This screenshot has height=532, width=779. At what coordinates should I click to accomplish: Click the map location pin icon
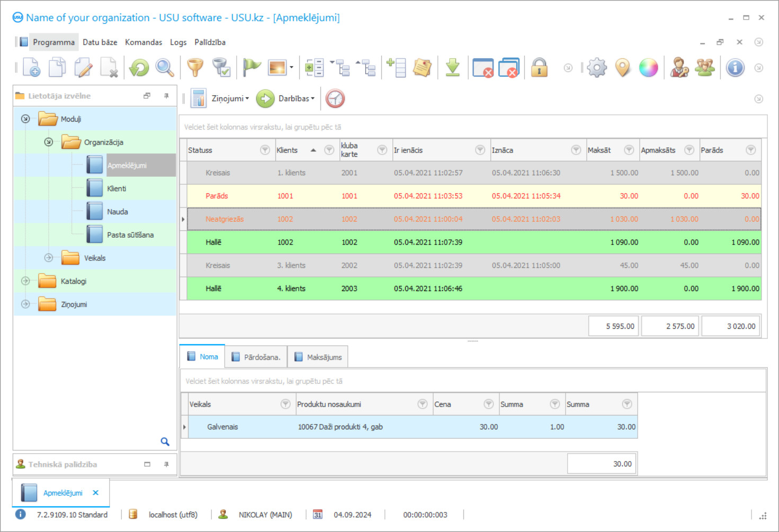point(623,68)
